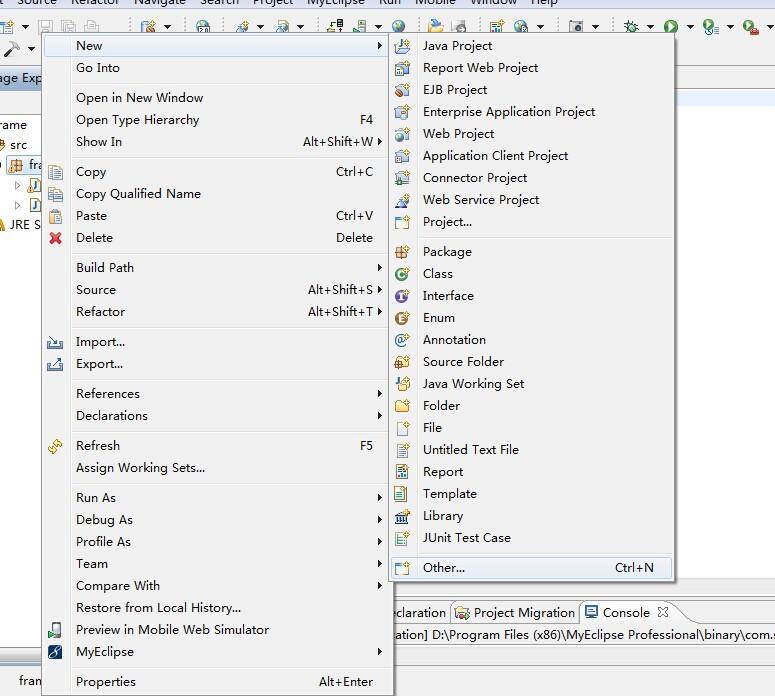Click the Java Working Set icon
Viewport: 775px width, 696px height.
coord(402,384)
